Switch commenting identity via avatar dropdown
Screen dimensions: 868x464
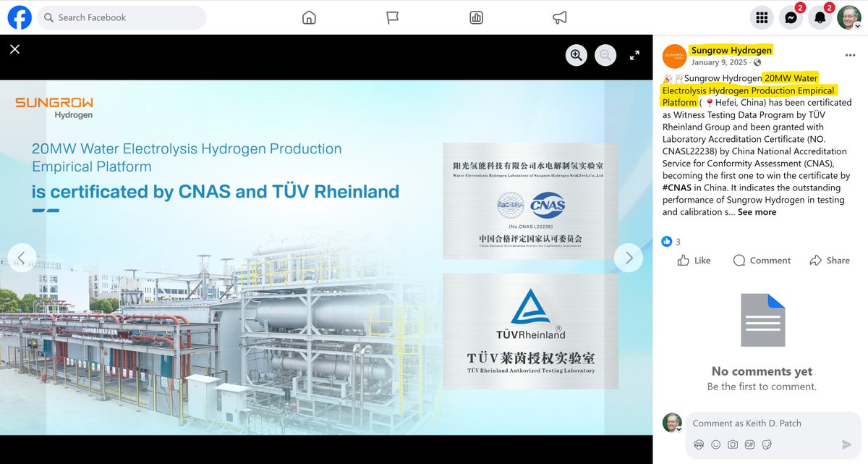(673, 423)
